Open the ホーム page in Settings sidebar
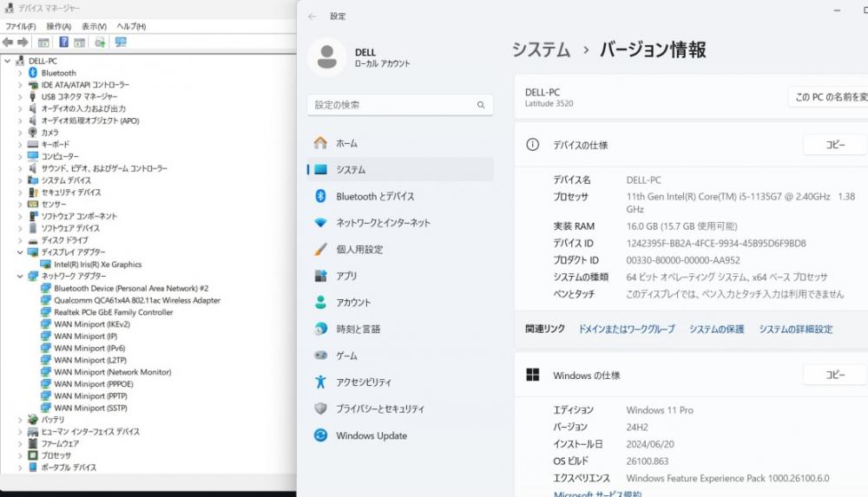The image size is (868, 497). click(399, 143)
